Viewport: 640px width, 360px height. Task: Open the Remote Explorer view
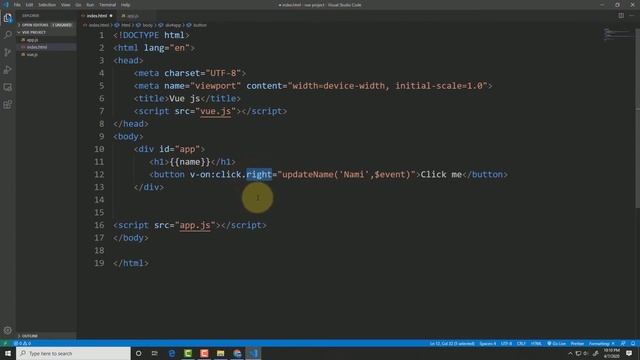click(x=8, y=87)
